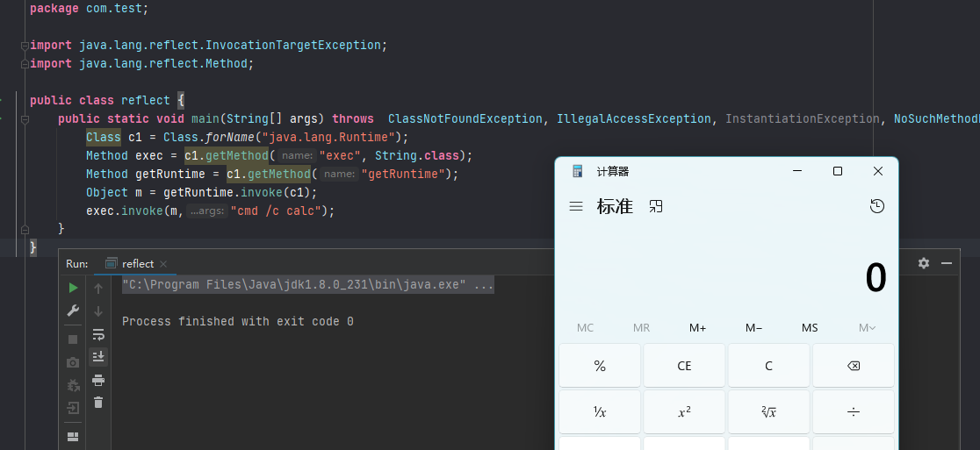980x450 pixels.
Task: Click MS memory store button
Action: 810,328
